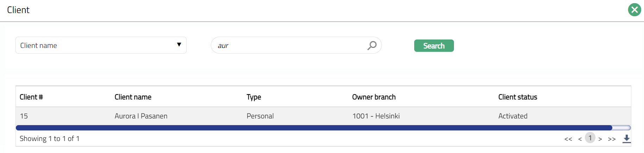
Task: Click the '1001 - Helsinki' branch cell
Action: pos(376,116)
